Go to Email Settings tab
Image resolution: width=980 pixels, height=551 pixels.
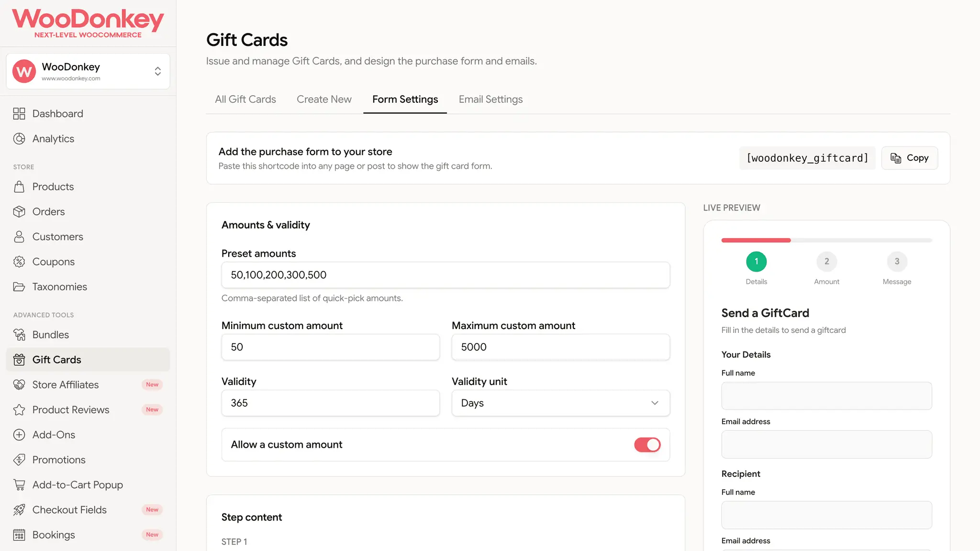click(490, 99)
